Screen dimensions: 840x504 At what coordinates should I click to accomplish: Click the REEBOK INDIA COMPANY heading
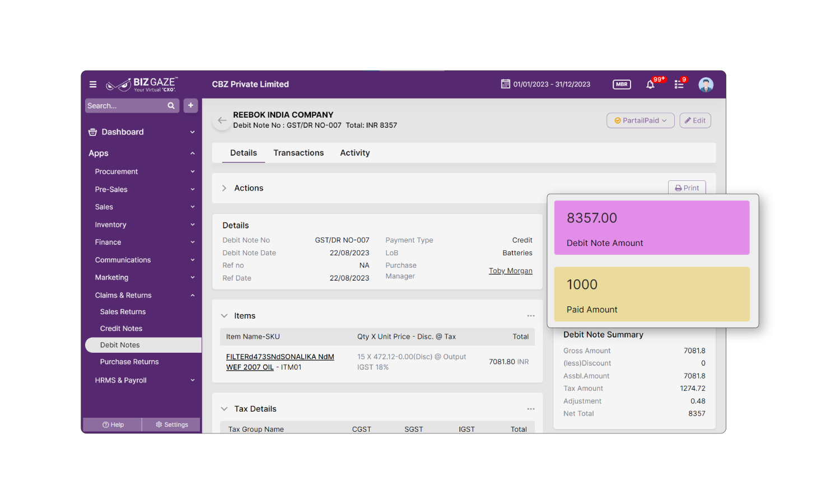pos(283,115)
